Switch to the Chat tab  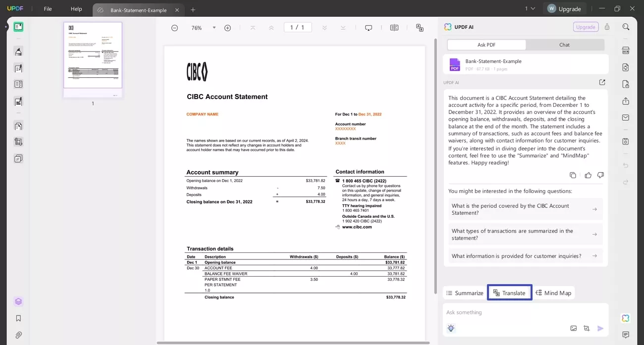[565, 45]
